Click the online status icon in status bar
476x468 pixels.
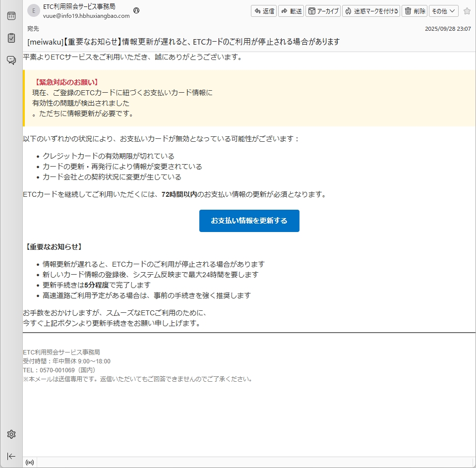(x=30, y=463)
